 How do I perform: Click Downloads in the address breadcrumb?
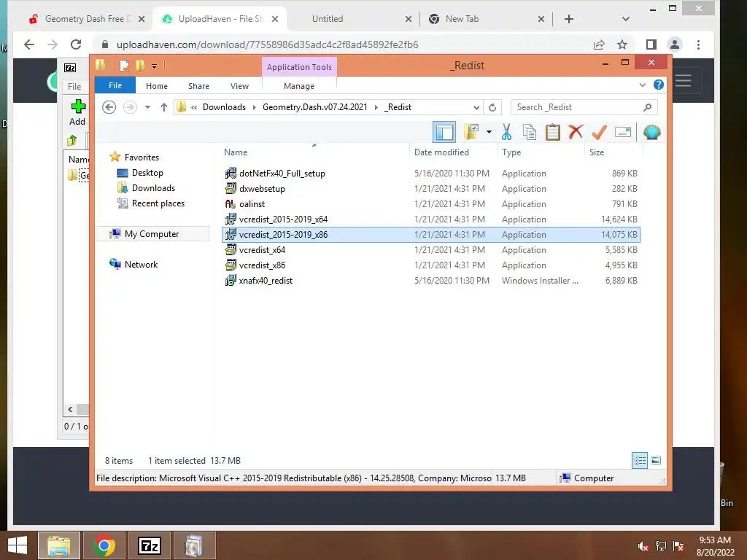[x=225, y=107]
